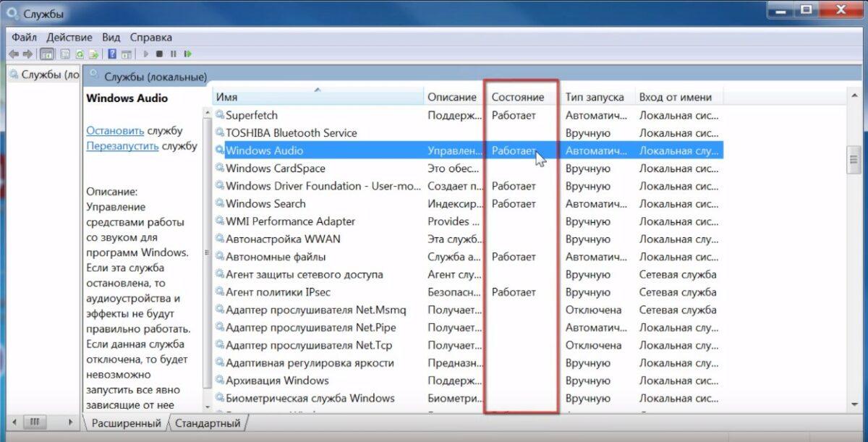
Task: Click the left-pane horizontal scrollbar right arrow
Action: click(71, 422)
